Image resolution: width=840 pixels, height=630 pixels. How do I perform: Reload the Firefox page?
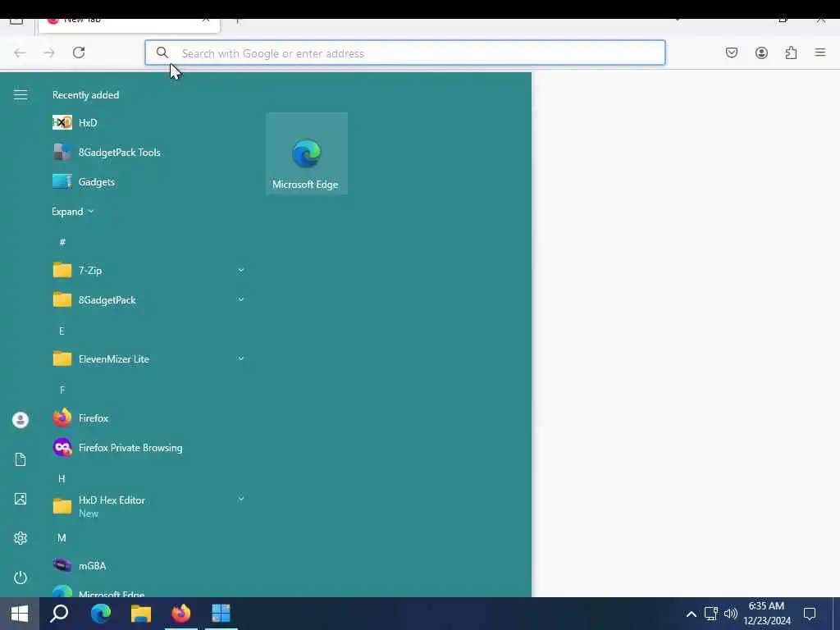click(79, 52)
